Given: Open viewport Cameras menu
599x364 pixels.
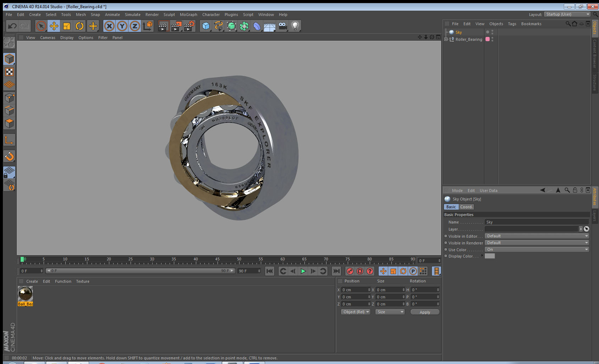Looking at the screenshot, I should tap(48, 38).
